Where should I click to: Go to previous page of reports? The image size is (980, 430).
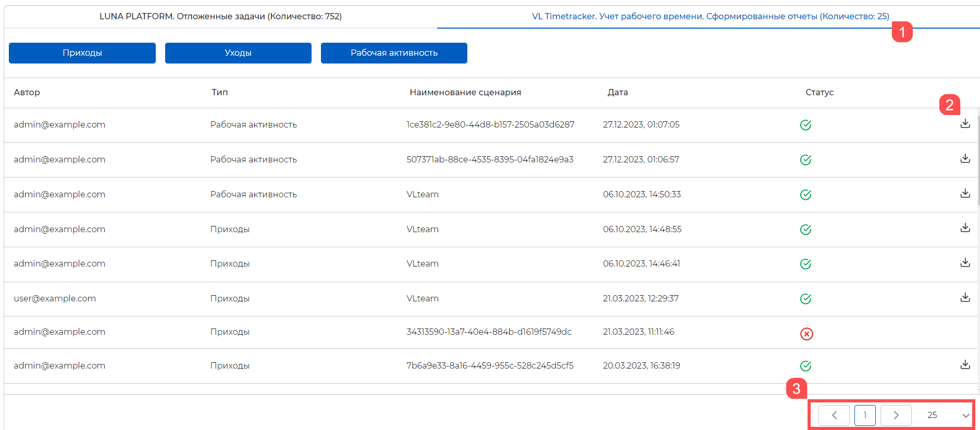click(x=834, y=415)
